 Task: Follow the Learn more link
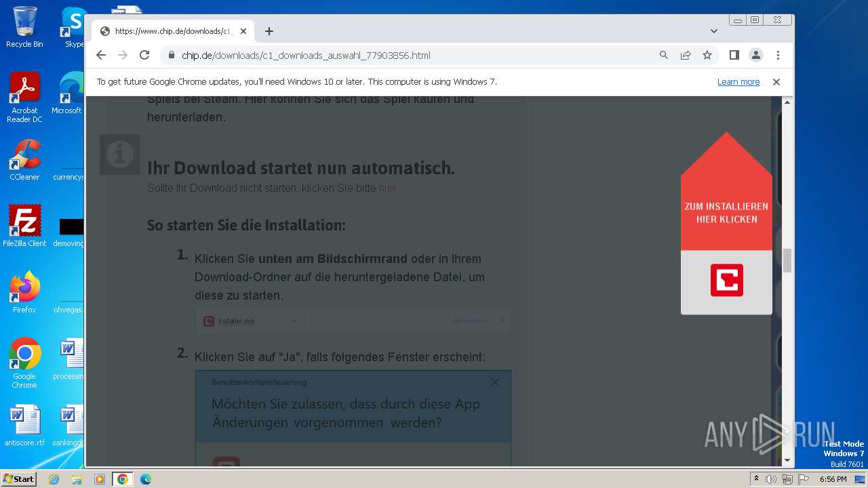click(738, 82)
